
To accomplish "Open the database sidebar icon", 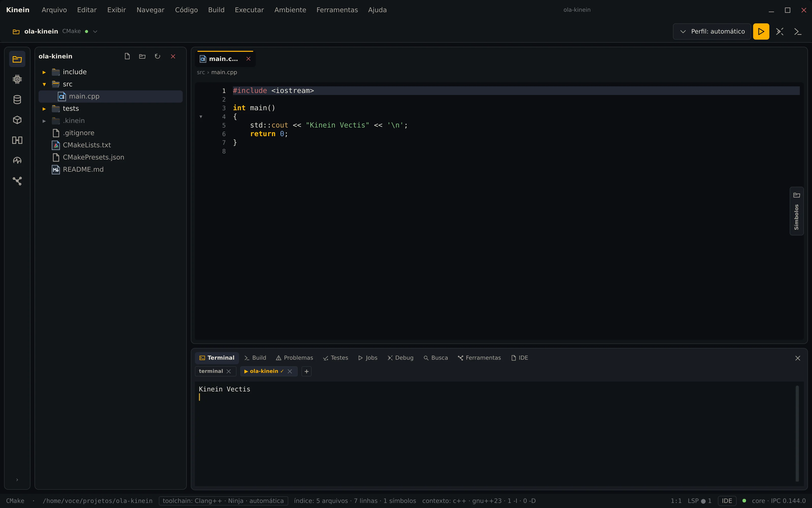I will coord(17,100).
